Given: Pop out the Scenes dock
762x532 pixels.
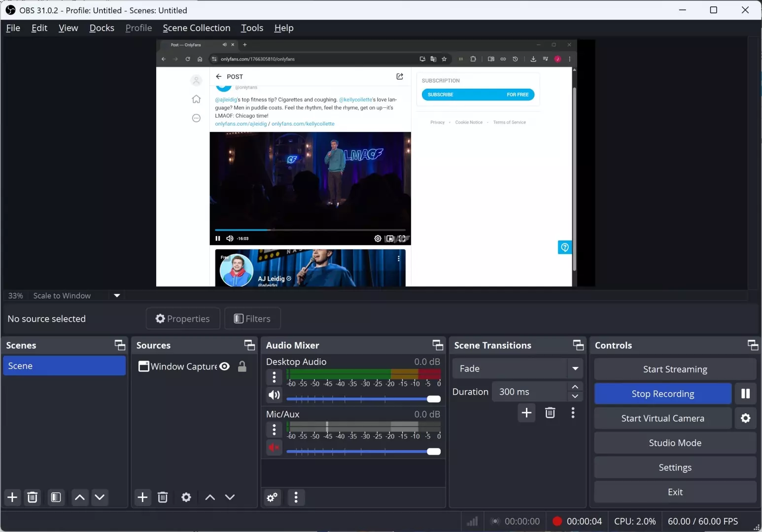Looking at the screenshot, I should tap(120, 345).
